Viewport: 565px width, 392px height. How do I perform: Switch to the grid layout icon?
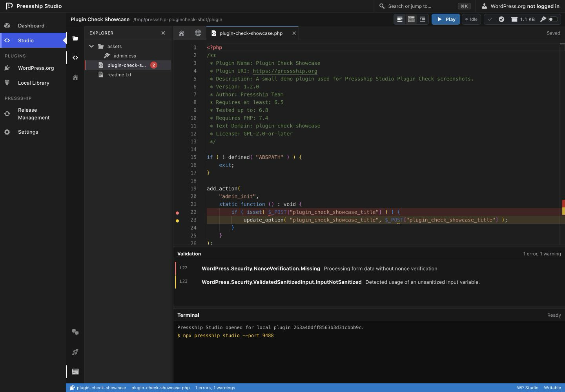pyautogui.click(x=411, y=19)
